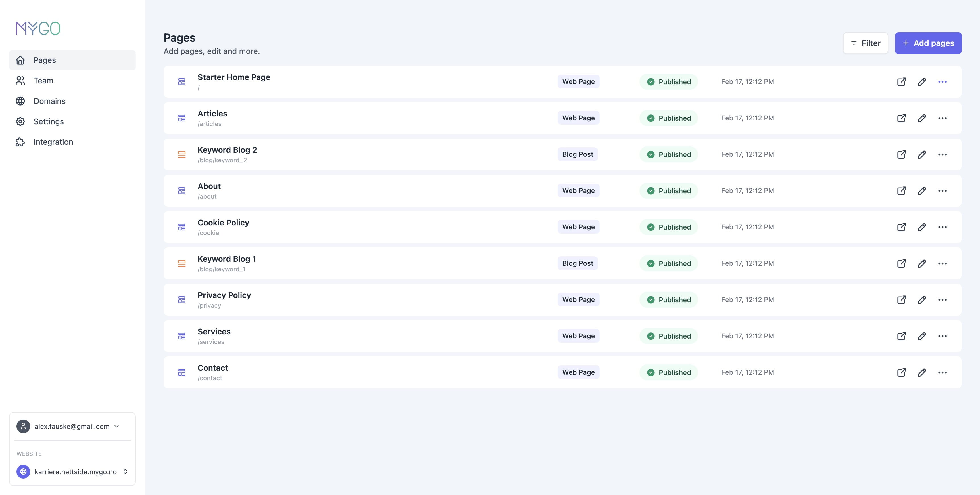Viewport: 980px width, 495px height.
Task: Go to Team in sidebar
Action: [x=43, y=81]
